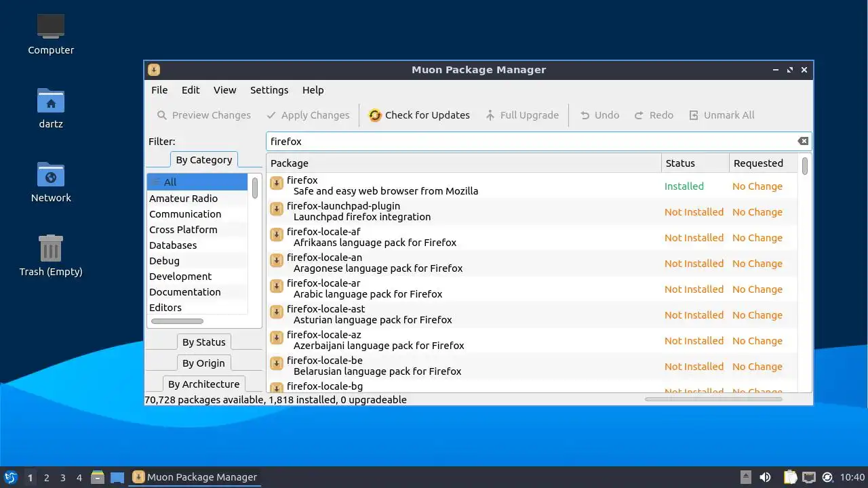Expand the By Architecture filter section
The height and width of the screenshot is (488, 868).
click(203, 384)
